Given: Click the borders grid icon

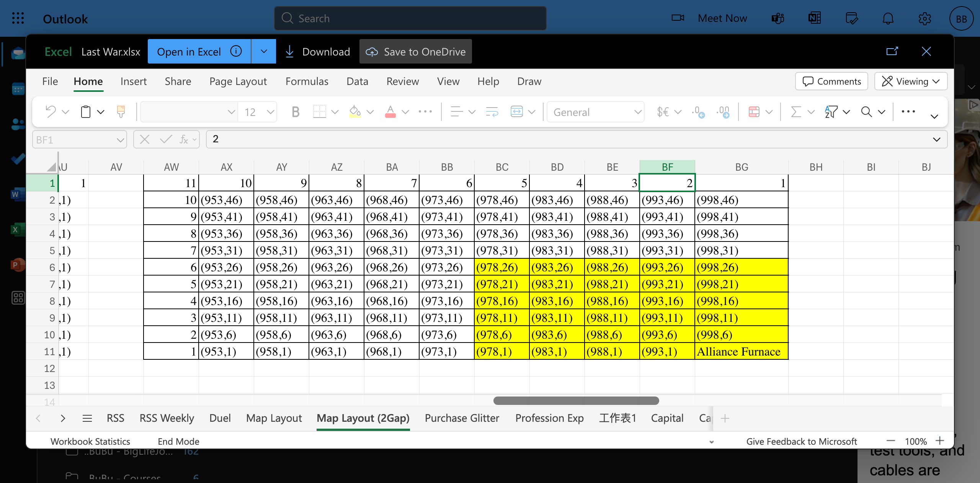Looking at the screenshot, I should pyautogui.click(x=319, y=112).
